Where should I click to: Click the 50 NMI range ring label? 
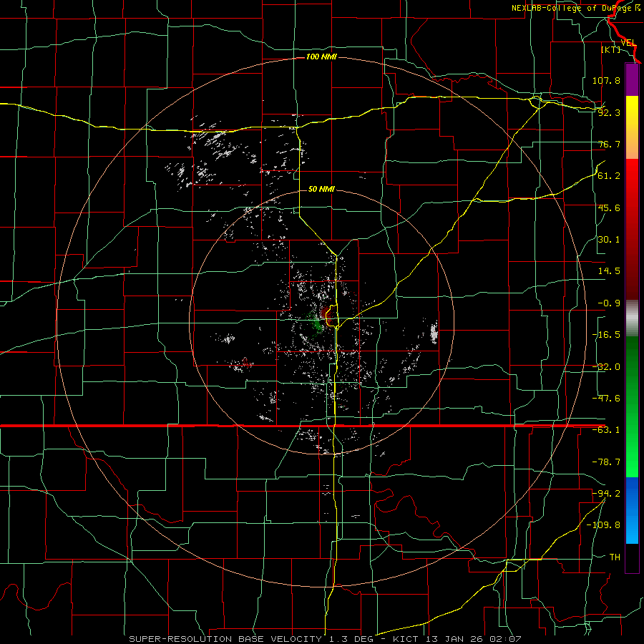click(x=321, y=189)
